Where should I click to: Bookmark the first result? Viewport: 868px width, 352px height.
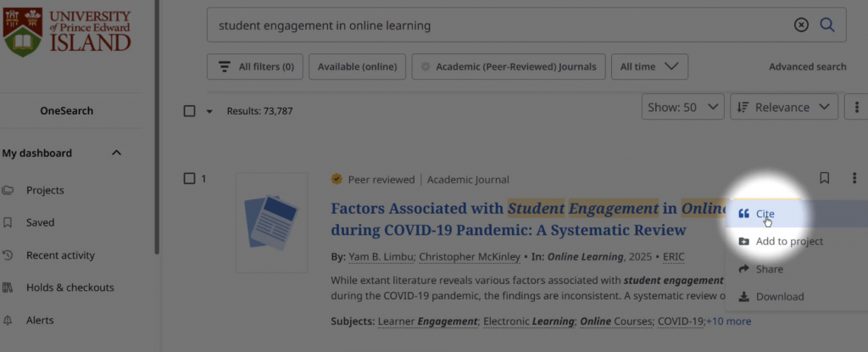[x=824, y=178]
